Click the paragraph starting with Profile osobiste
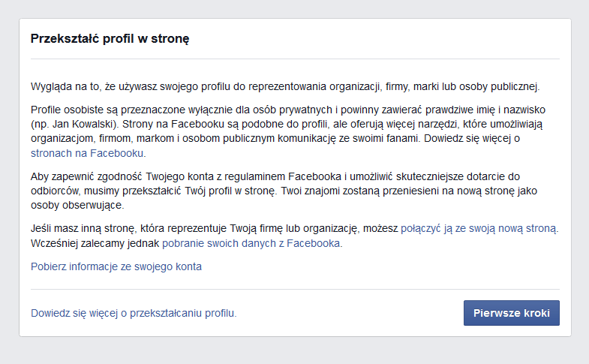 (288, 131)
